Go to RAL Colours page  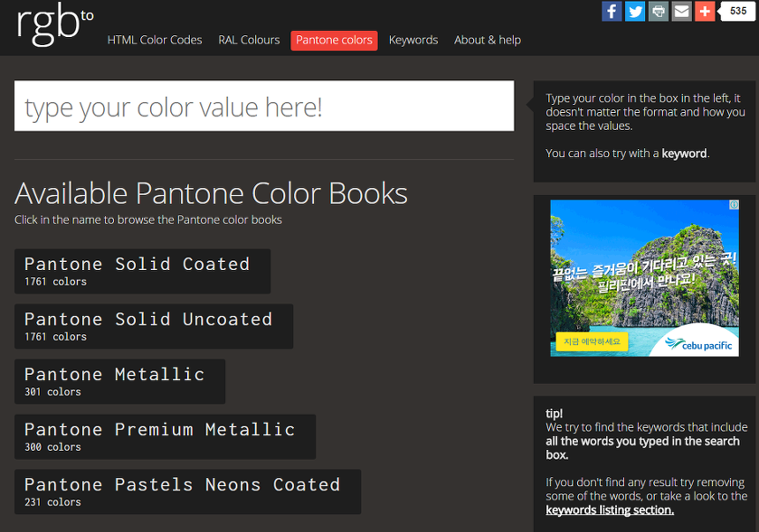[249, 40]
